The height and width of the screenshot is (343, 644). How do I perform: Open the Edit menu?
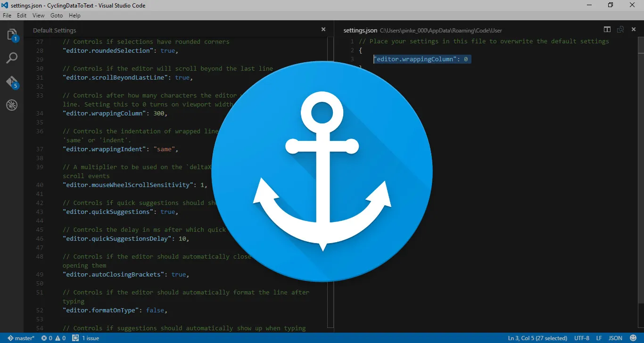22,16
